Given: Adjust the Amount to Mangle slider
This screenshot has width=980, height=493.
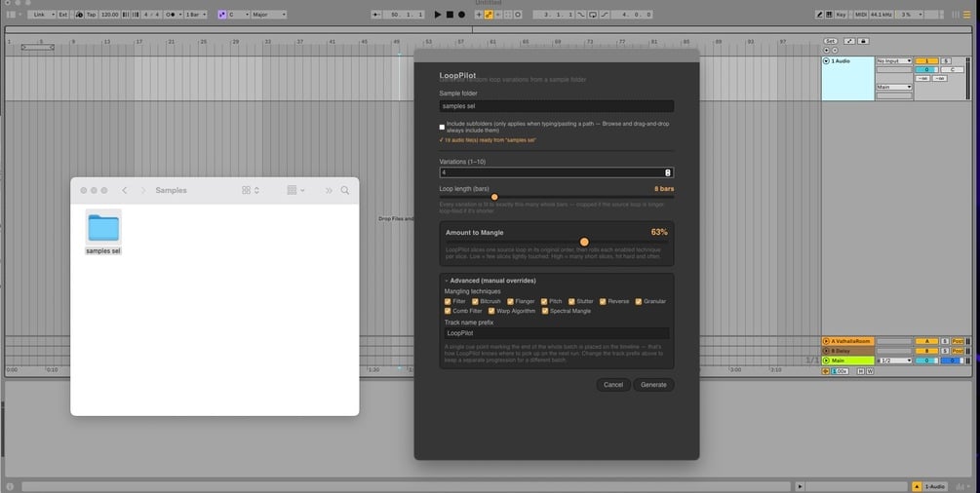Looking at the screenshot, I should [584, 242].
